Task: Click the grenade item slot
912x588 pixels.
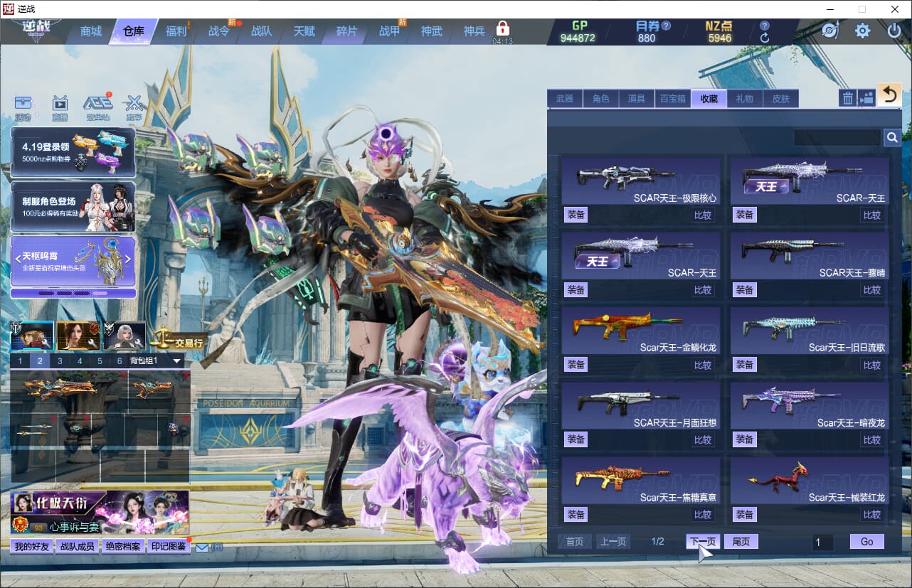Action: click(175, 429)
